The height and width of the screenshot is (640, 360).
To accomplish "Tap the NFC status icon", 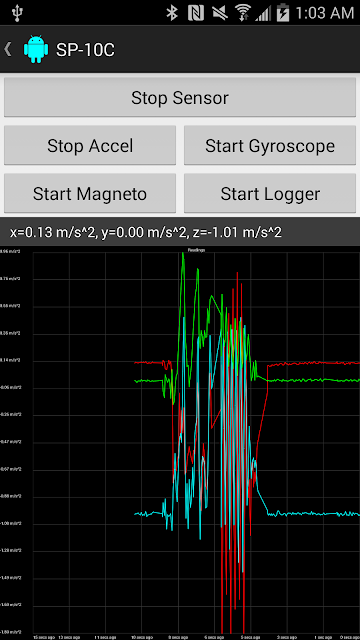I will (196, 13).
